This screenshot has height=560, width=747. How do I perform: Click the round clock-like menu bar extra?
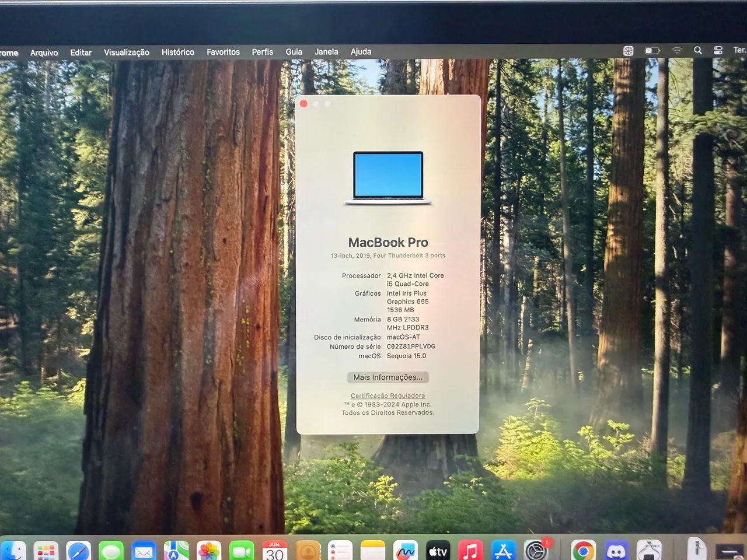pyautogui.click(x=629, y=51)
